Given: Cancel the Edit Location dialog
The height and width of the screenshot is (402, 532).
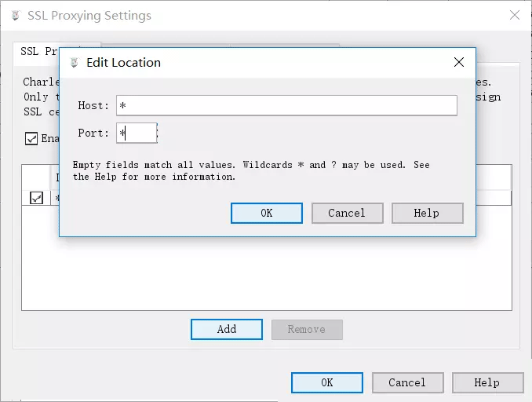Looking at the screenshot, I should pyautogui.click(x=347, y=213).
